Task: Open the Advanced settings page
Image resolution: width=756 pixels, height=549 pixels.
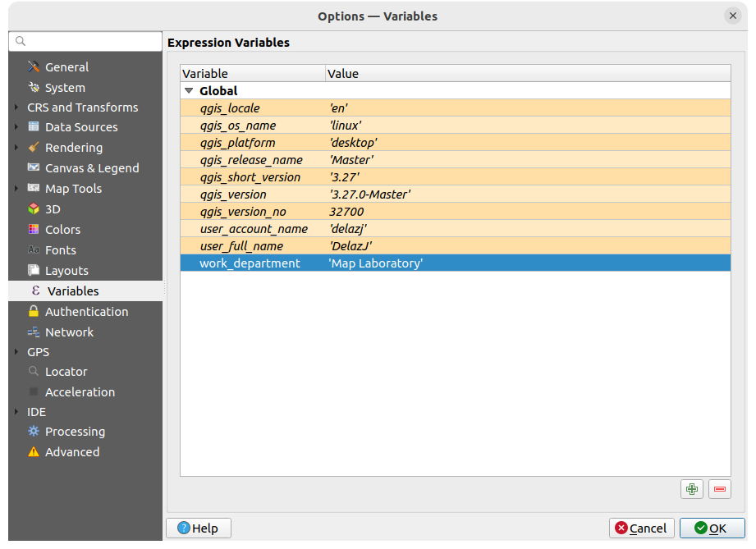Action: (72, 451)
